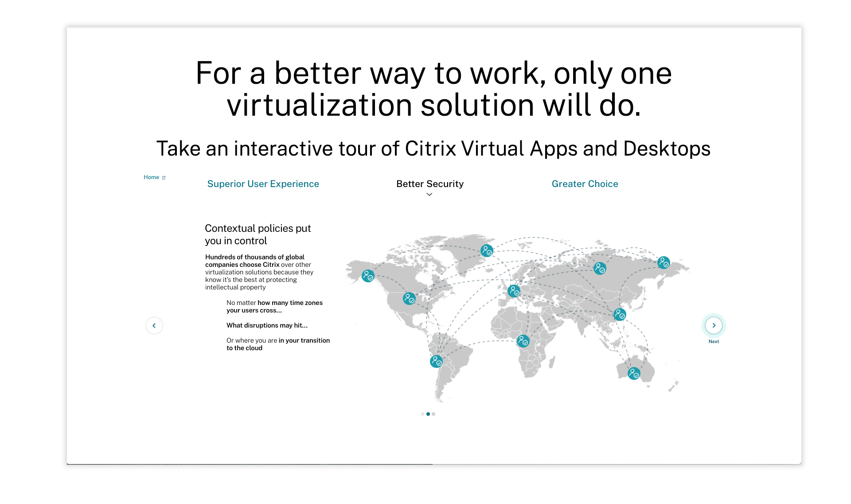Click 'Take an interactive tour' subtitle
This screenshot has width=851, height=504.
(x=433, y=148)
